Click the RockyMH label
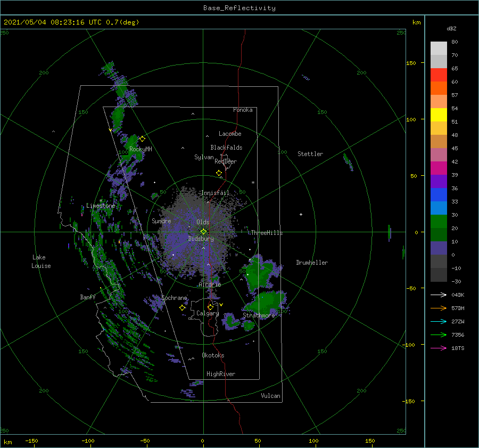The image size is (479, 448). [x=141, y=149]
